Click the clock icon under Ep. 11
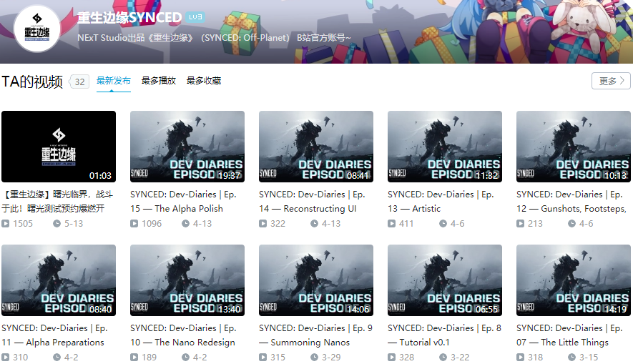 click(x=57, y=357)
